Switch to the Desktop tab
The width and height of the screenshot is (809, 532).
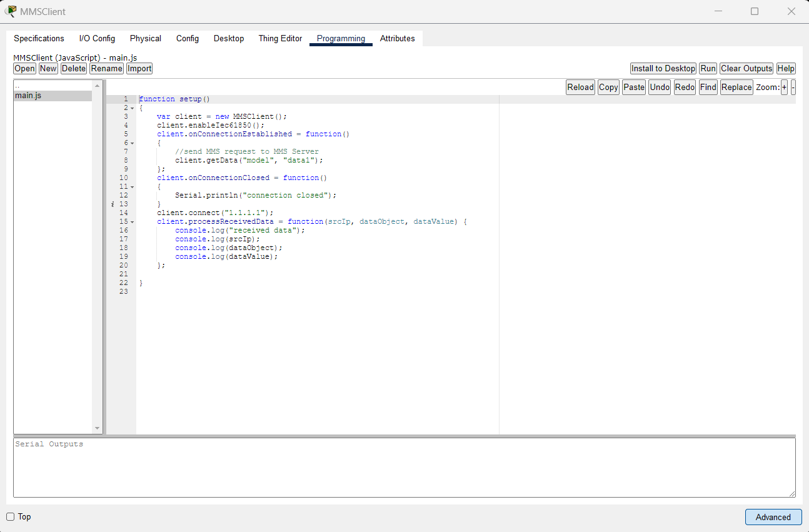click(x=229, y=38)
